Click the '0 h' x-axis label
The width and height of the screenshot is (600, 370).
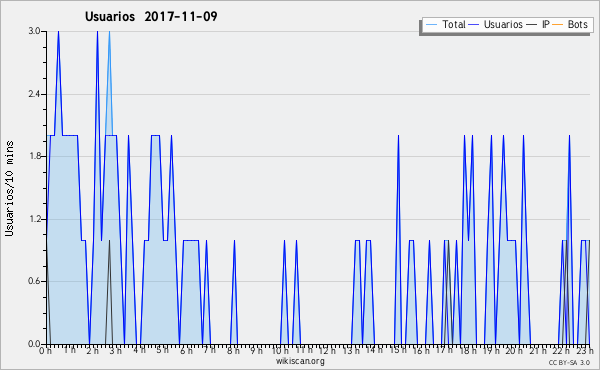coord(45,350)
